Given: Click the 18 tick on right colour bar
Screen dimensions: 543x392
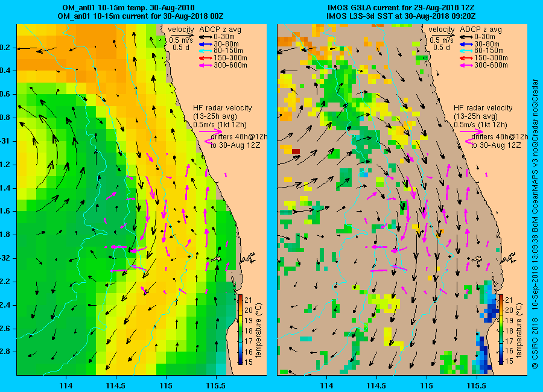Looking at the screenshot, I should pos(509,331).
